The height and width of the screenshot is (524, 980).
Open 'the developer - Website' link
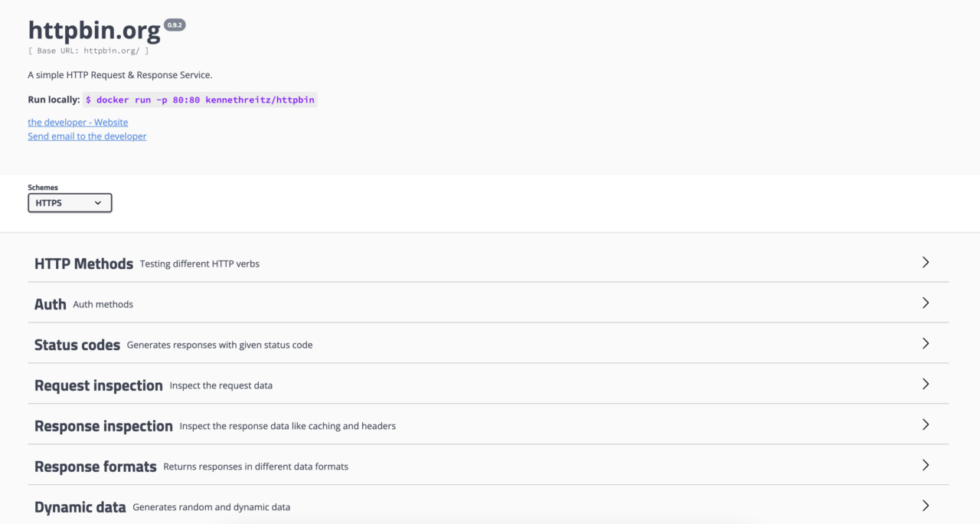[x=77, y=122]
